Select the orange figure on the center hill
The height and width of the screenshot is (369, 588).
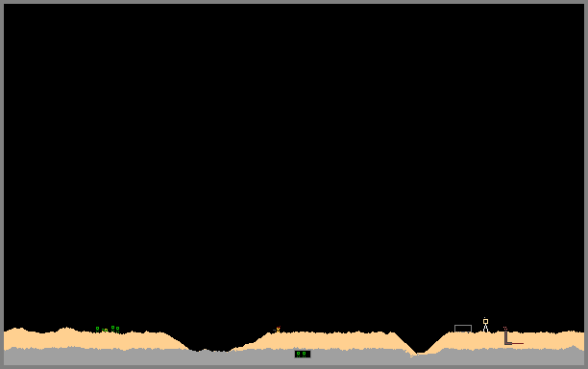(278, 330)
